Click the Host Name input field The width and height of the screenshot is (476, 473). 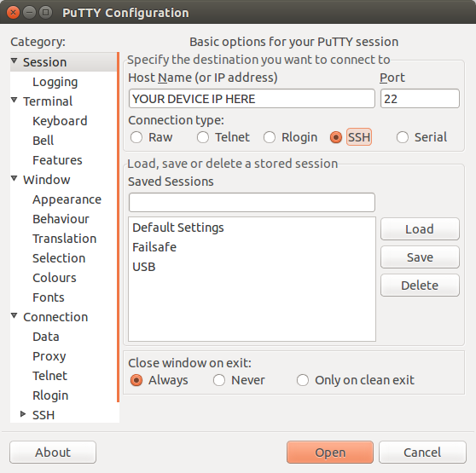[252, 99]
